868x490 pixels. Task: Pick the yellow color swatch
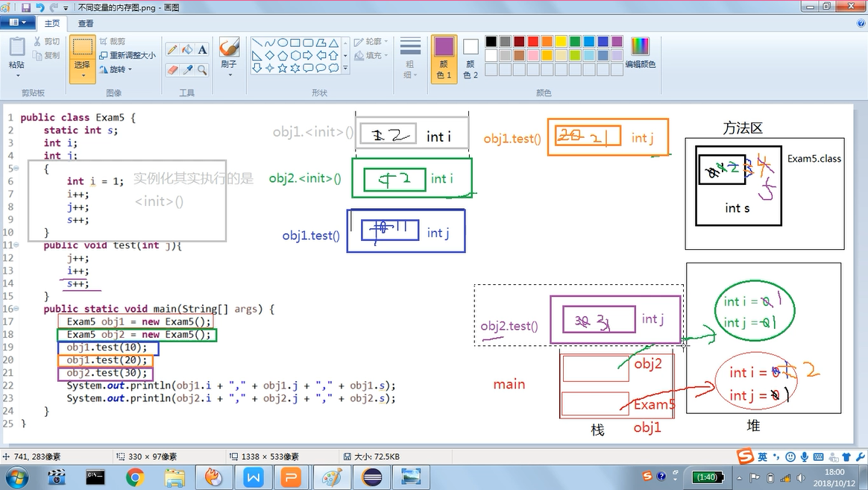click(562, 42)
